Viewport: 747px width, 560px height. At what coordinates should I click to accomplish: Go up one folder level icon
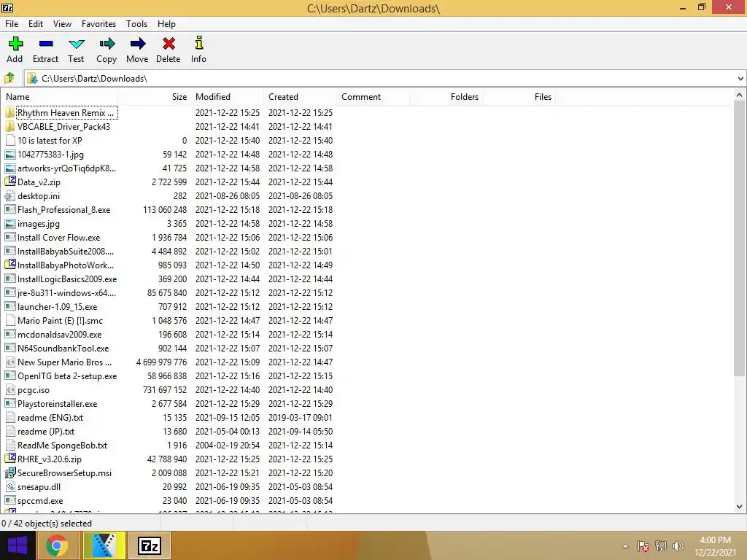[x=9, y=78]
